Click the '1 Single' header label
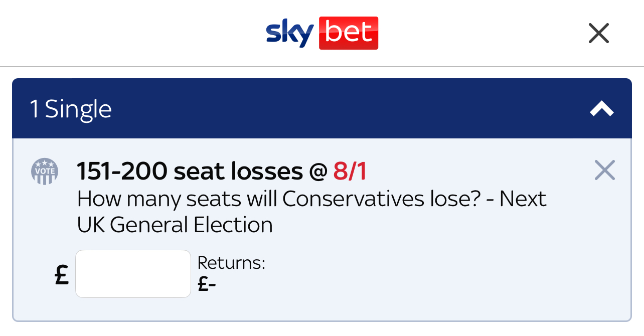Screen dimensions: 644x336 [71, 109]
